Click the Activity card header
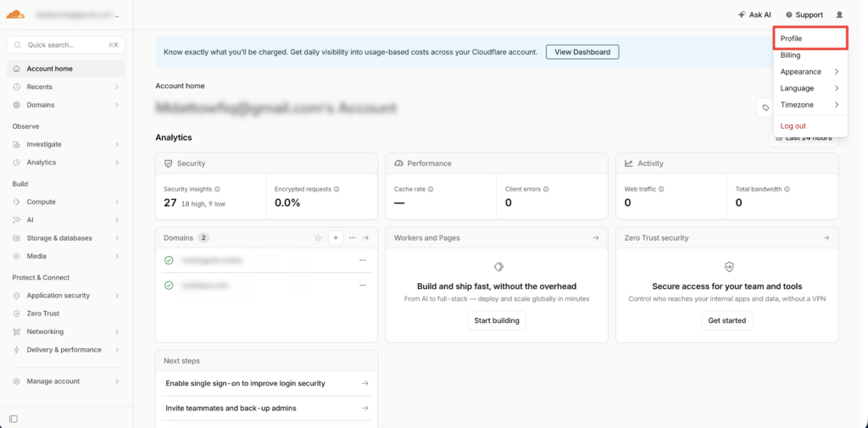Image resolution: width=868 pixels, height=428 pixels. (726, 164)
